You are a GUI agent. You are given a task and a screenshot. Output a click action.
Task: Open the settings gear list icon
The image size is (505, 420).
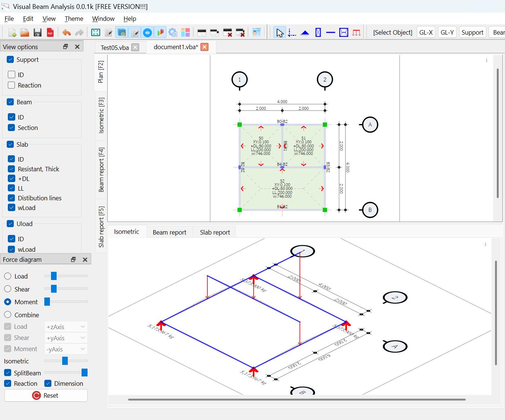pos(173,33)
